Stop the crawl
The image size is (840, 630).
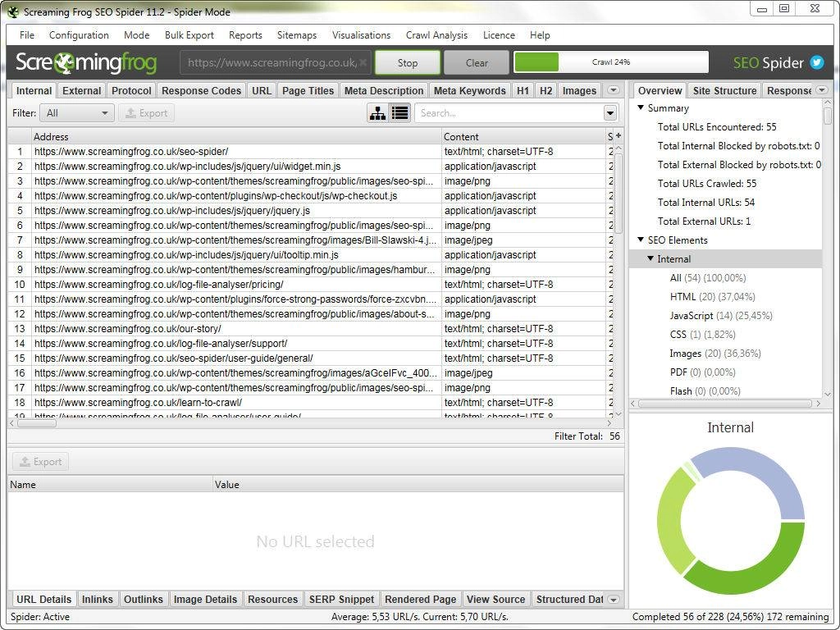tap(408, 62)
